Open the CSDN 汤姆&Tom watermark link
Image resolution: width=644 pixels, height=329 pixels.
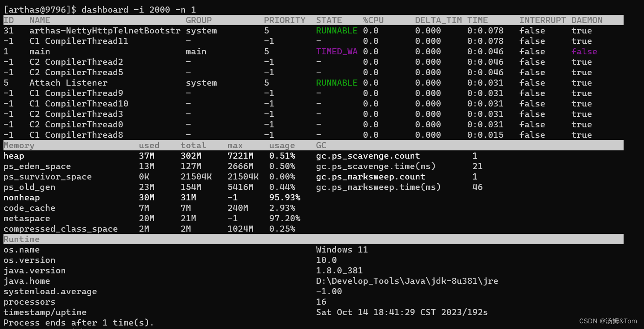point(608,320)
